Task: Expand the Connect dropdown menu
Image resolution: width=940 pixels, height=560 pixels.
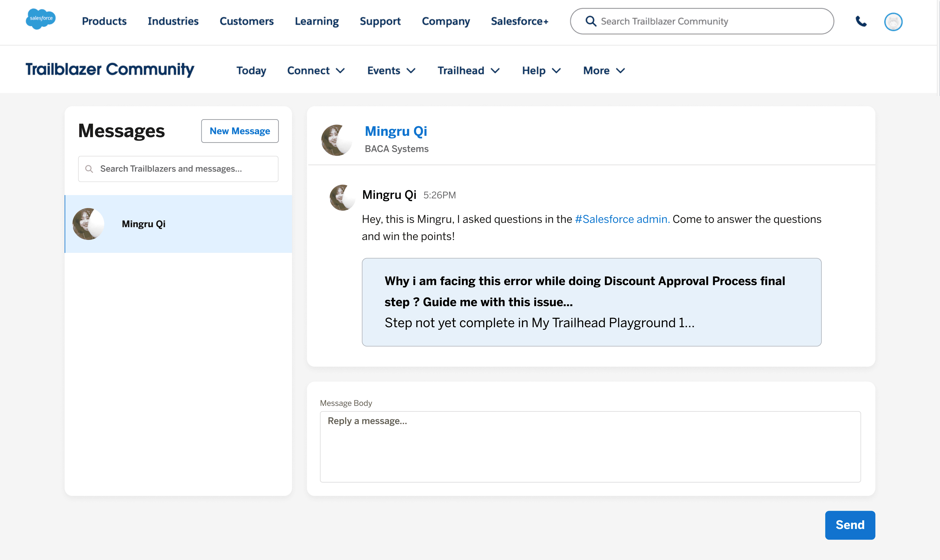Action: tap(316, 70)
